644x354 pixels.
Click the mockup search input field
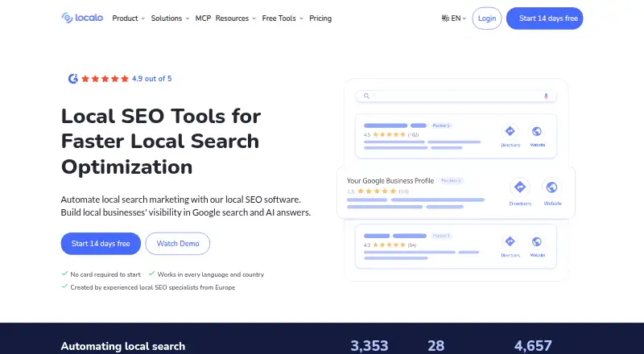456,96
